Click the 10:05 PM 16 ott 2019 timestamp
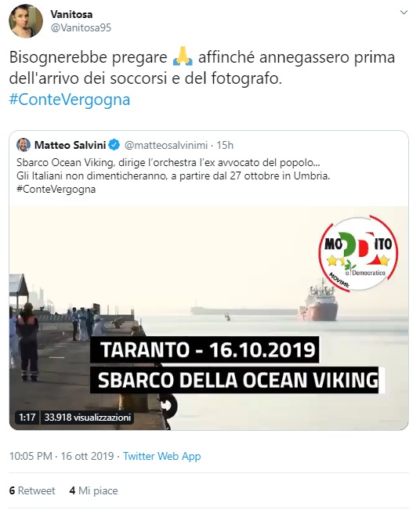The height and width of the screenshot is (510, 420). pyautogui.click(x=61, y=456)
